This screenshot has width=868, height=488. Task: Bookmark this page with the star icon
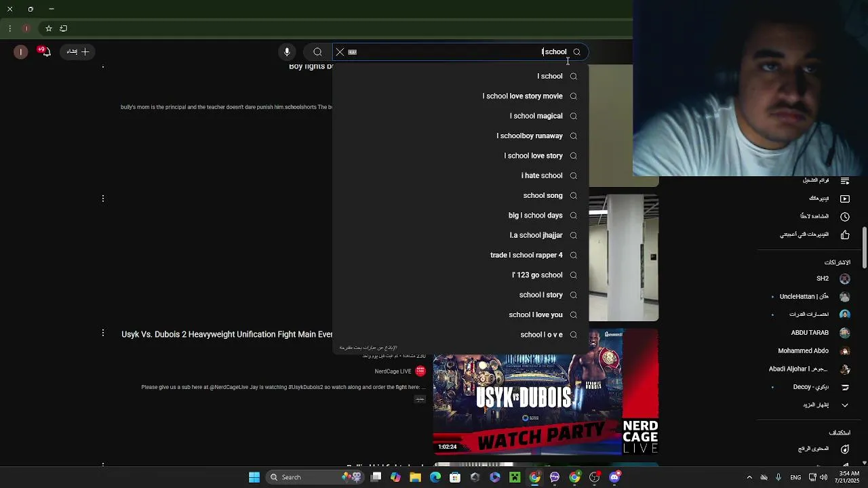[49, 28]
